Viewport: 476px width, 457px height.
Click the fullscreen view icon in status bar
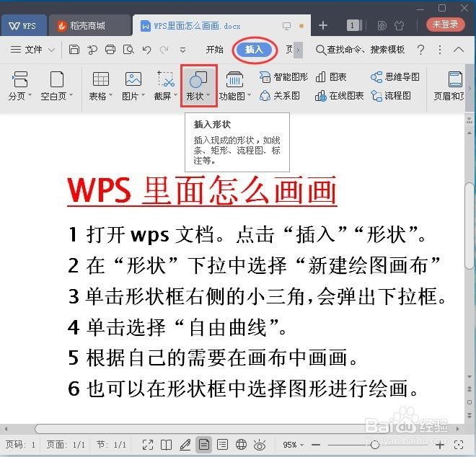[148, 445]
